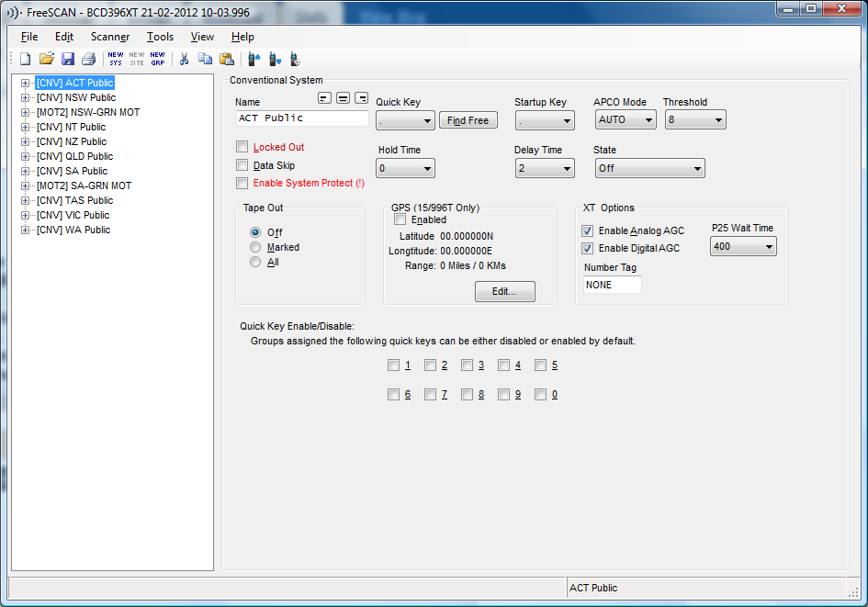The image size is (868, 607).
Task: Open a file using the folder icon
Action: 46,58
